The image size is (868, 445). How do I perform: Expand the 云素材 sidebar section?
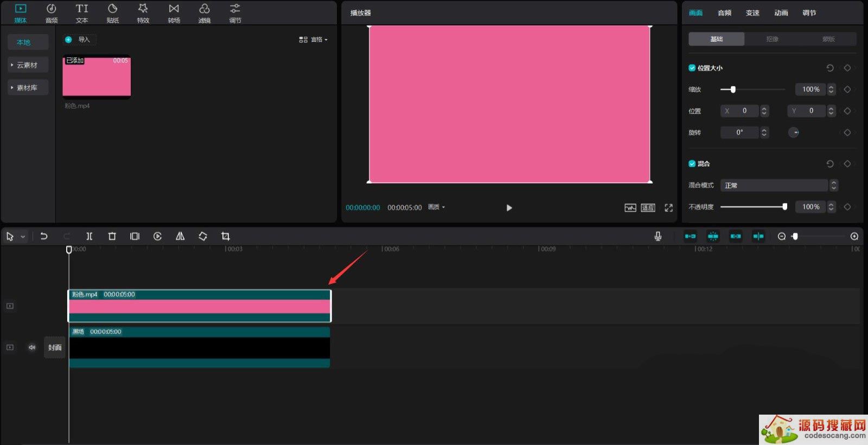point(27,65)
